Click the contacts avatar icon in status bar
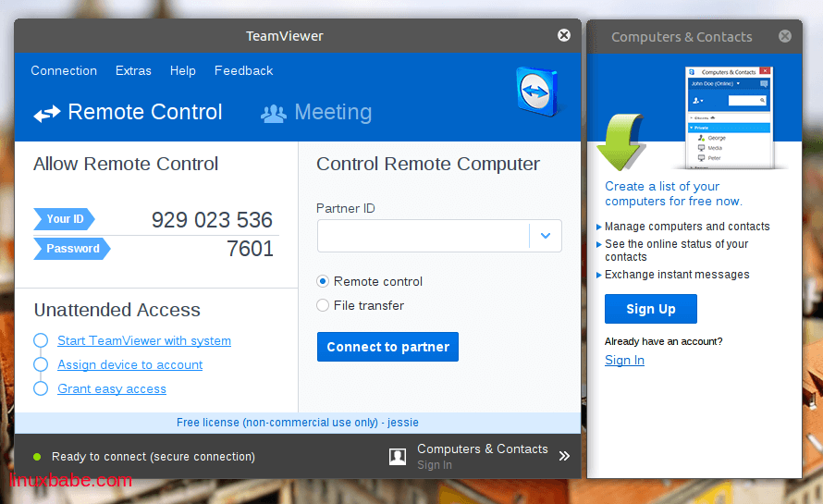 (x=398, y=456)
